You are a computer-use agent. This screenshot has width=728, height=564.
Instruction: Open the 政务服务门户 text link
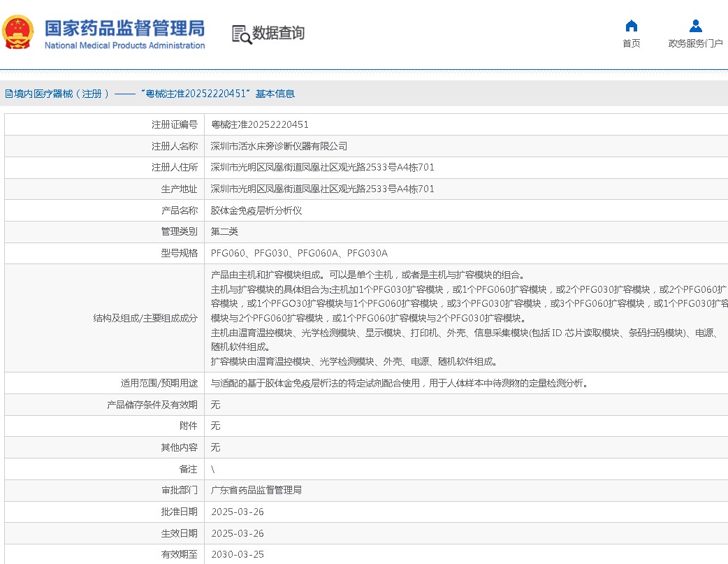pos(695,43)
